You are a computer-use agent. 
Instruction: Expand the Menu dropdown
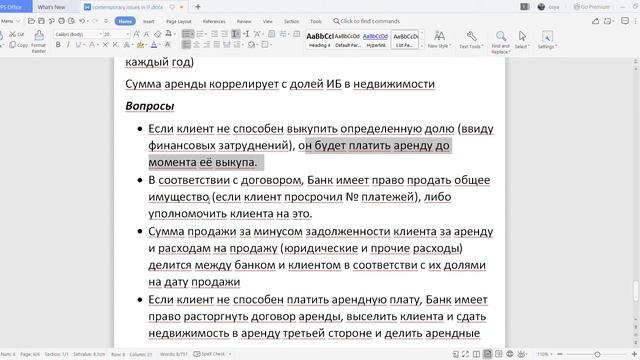click(10, 21)
